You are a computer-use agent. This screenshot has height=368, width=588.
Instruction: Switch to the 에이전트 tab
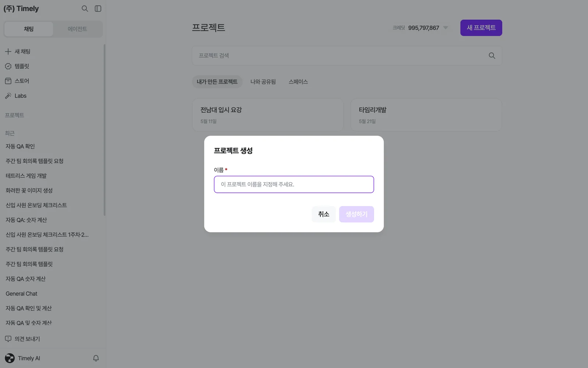pyautogui.click(x=78, y=29)
